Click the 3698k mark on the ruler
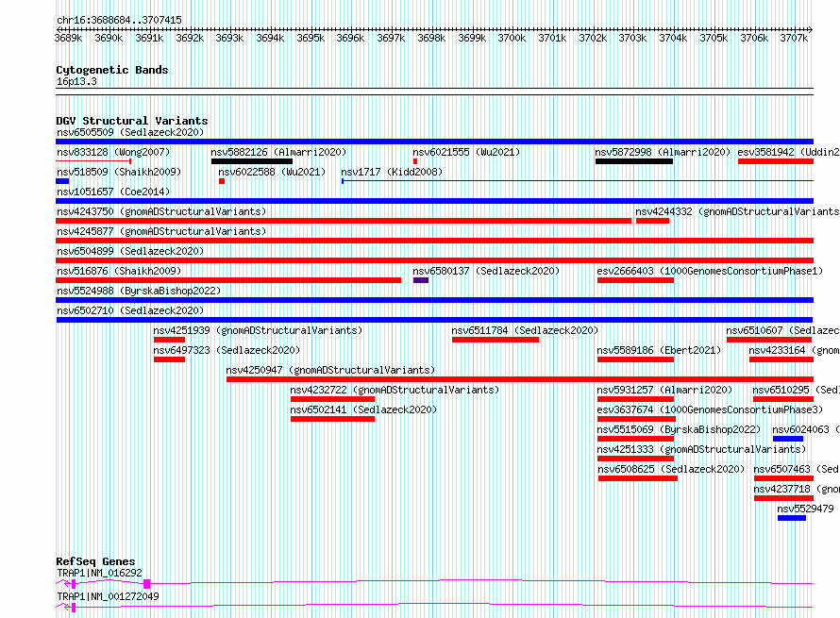Screen dimensions: 840x618 [431, 38]
